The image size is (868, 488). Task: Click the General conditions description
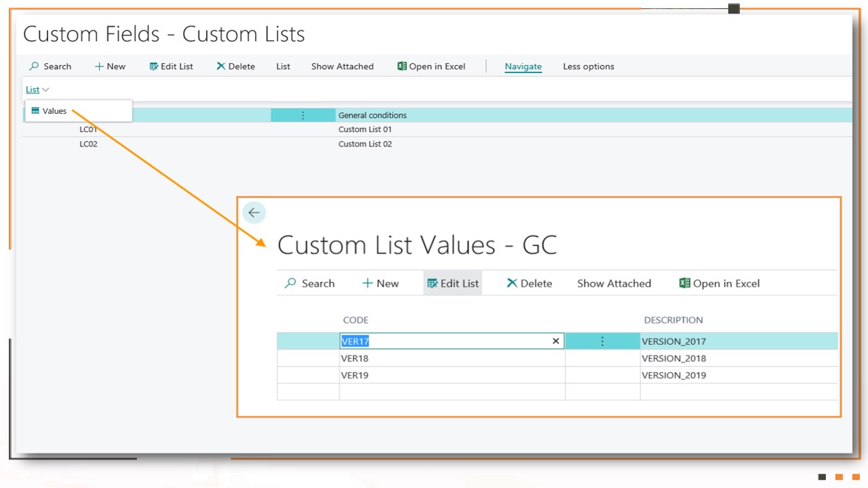372,115
